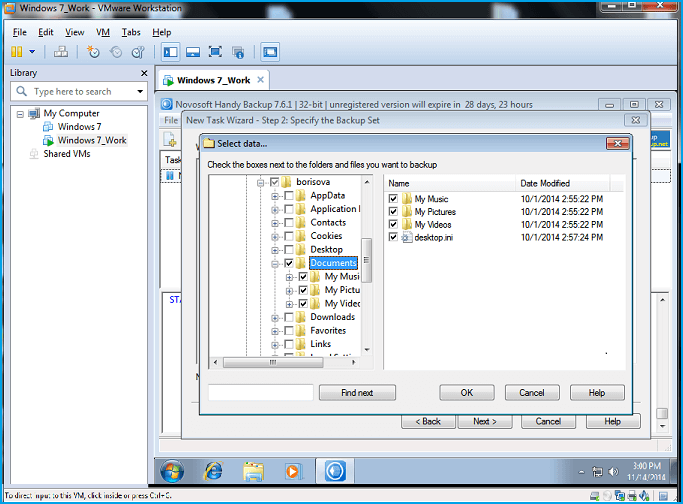This screenshot has height=504, width=683.
Task: Click Help in Select data dialog
Action: point(597,392)
